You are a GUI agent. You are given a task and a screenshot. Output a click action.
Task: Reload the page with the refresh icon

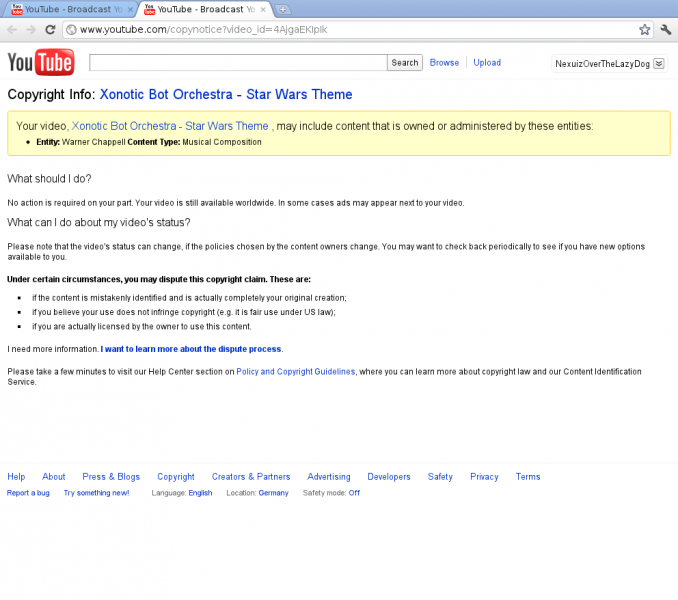(x=50, y=29)
